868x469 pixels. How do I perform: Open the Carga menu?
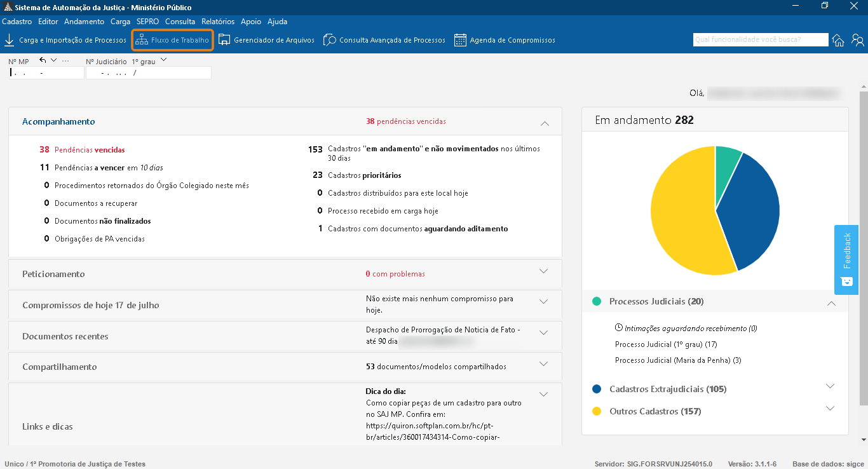(x=120, y=22)
